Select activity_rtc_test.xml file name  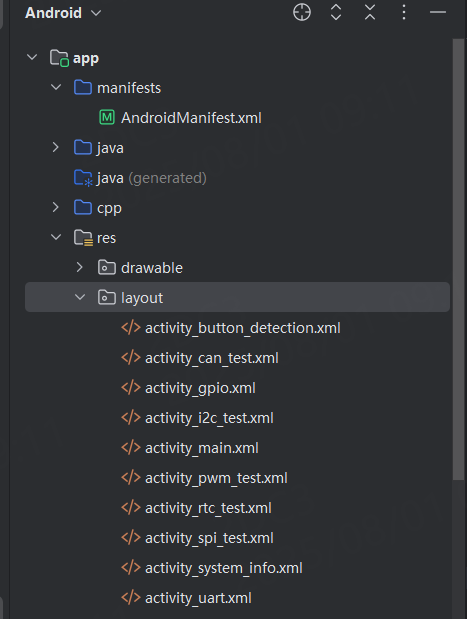pyautogui.click(x=208, y=508)
